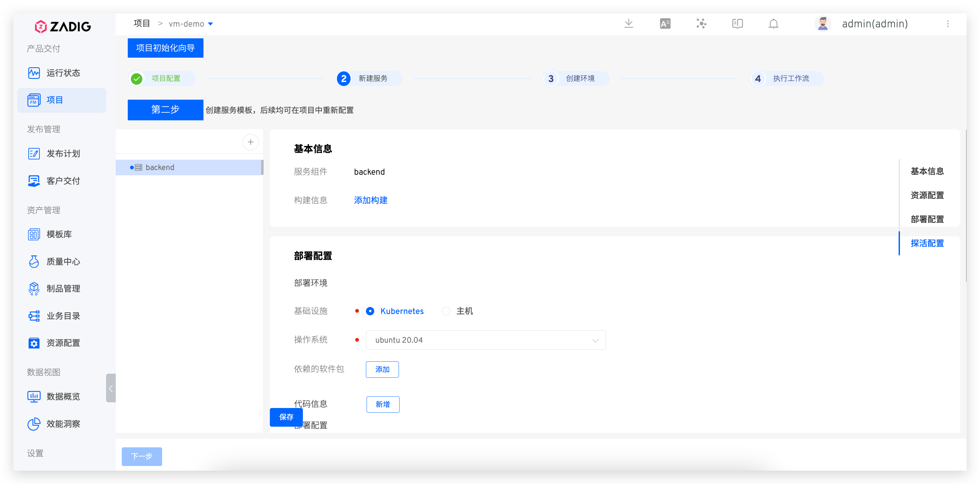The height and width of the screenshot is (484, 980).
Task: Collapse the sidebar with the arrow handle
Action: tap(111, 388)
